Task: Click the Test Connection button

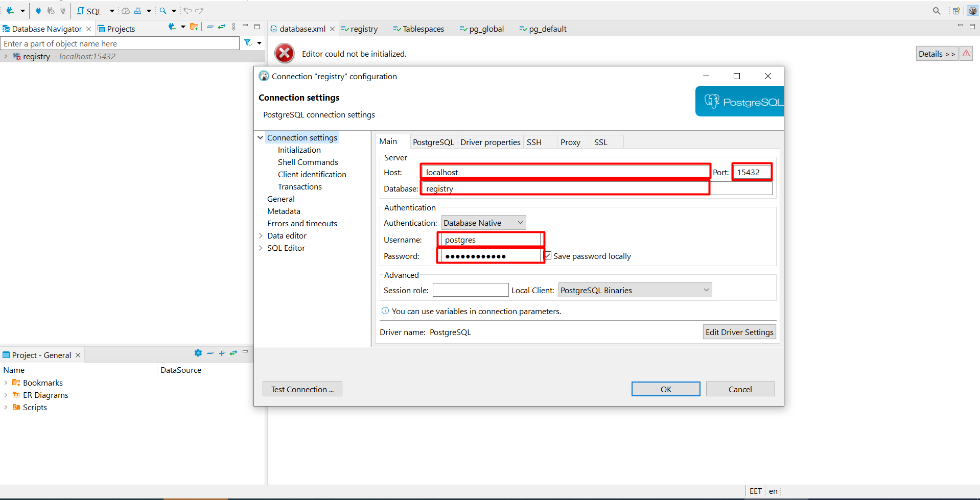Action: pyautogui.click(x=302, y=389)
